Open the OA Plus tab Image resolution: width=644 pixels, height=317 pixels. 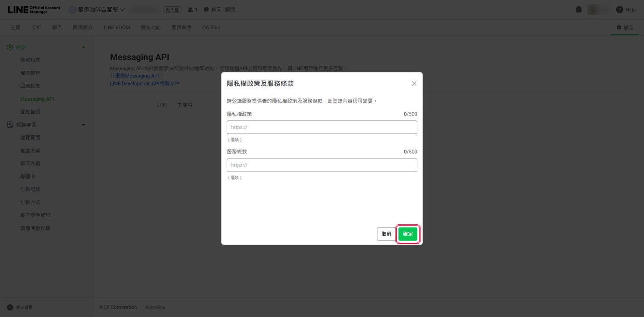coord(211,27)
